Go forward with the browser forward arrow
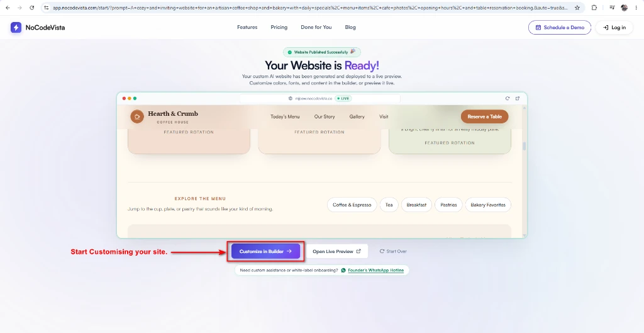The image size is (644, 333). click(x=19, y=8)
